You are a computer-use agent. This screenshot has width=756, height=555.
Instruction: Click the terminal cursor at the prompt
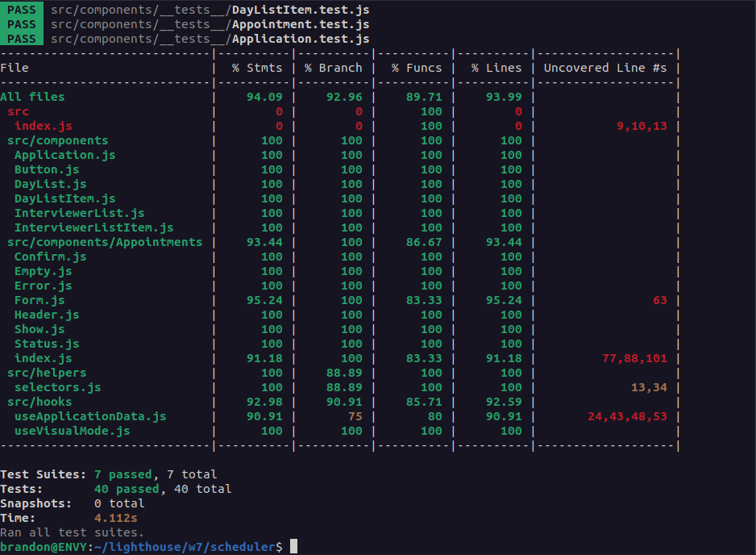[293, 546]
